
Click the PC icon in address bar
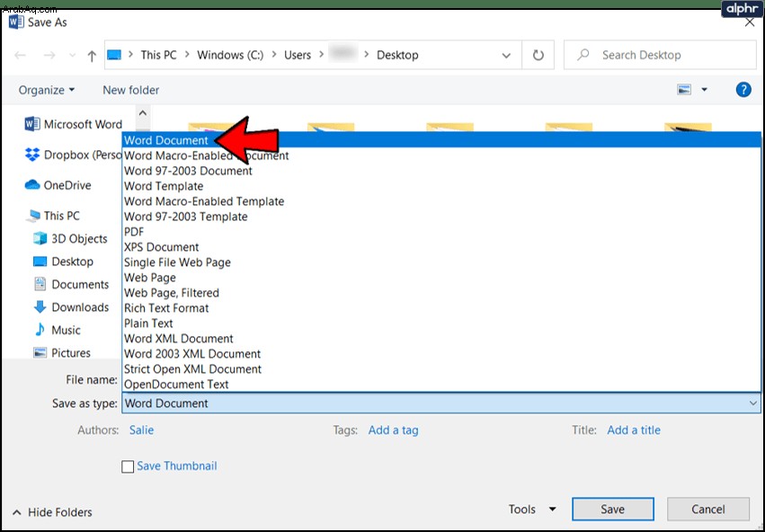point(114,55)
